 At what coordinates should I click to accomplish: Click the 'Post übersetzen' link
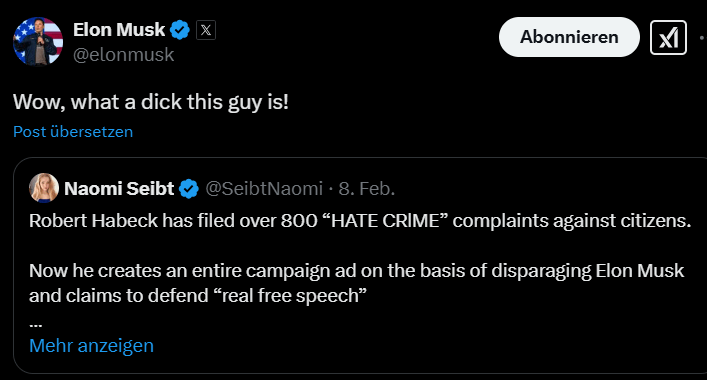[x=73, y=132]
